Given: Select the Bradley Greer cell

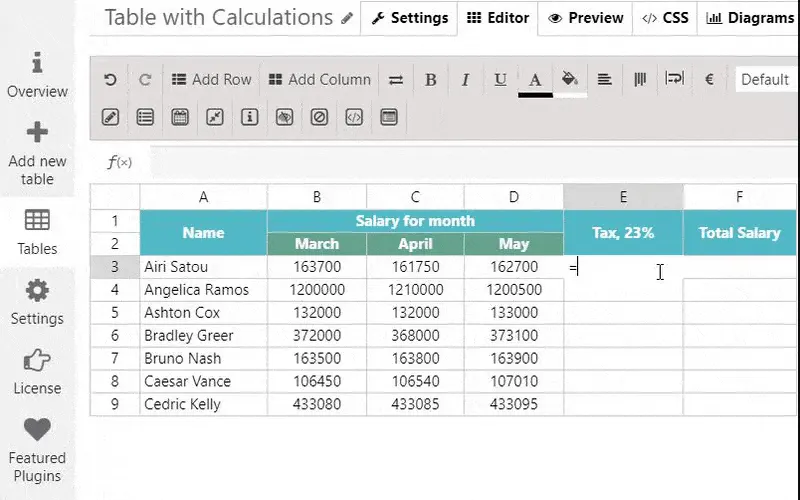Looking at the screenshot, I should click(x=204, y=336).
